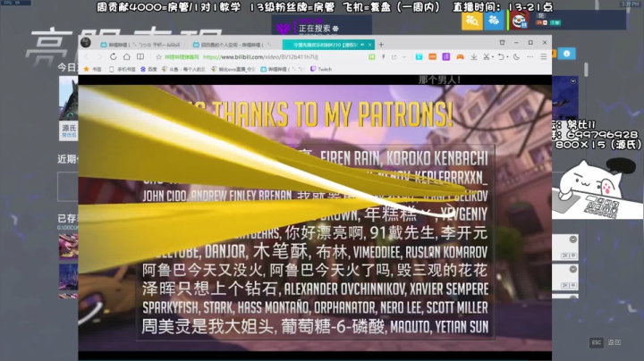Open the purple extension icon
This screenshot has width=644, height=361.
pos(446,57)
